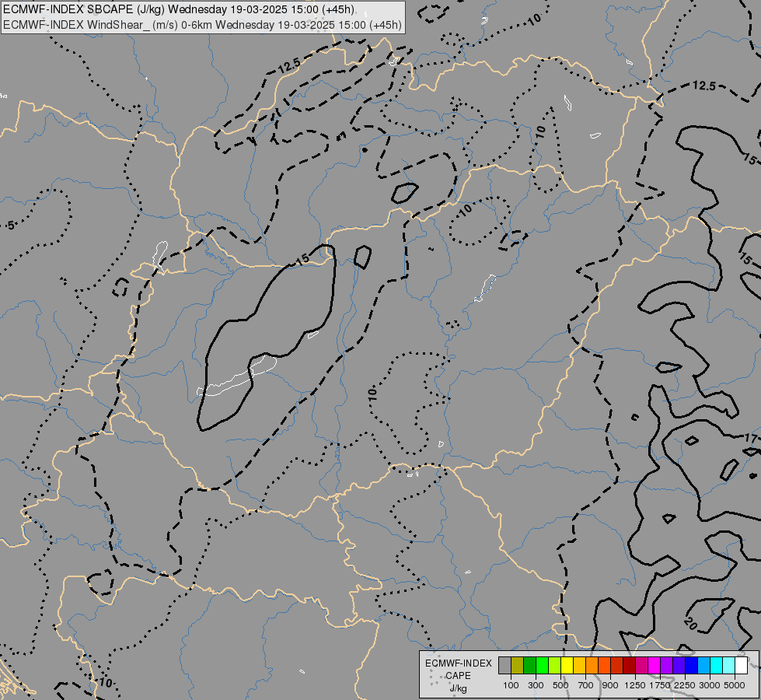Click the pure blue swatch left of 3000
761x700 pixels.
click(x=691, y=666)
